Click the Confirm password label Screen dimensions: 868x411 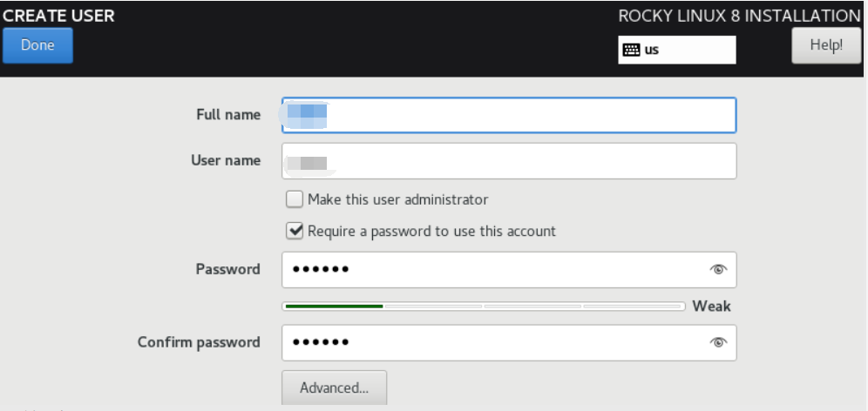tap(199, 342)
